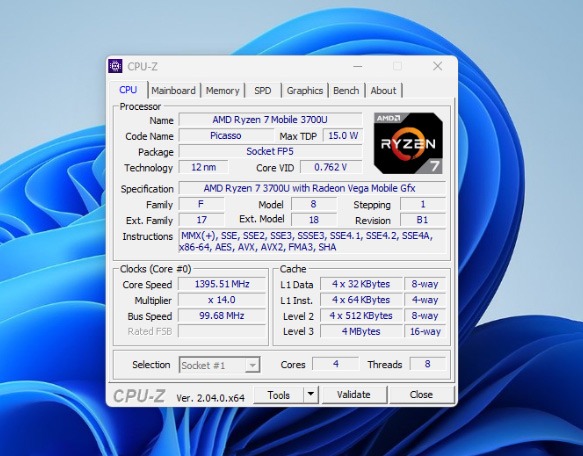Open the Memory tab

point(222,90)
